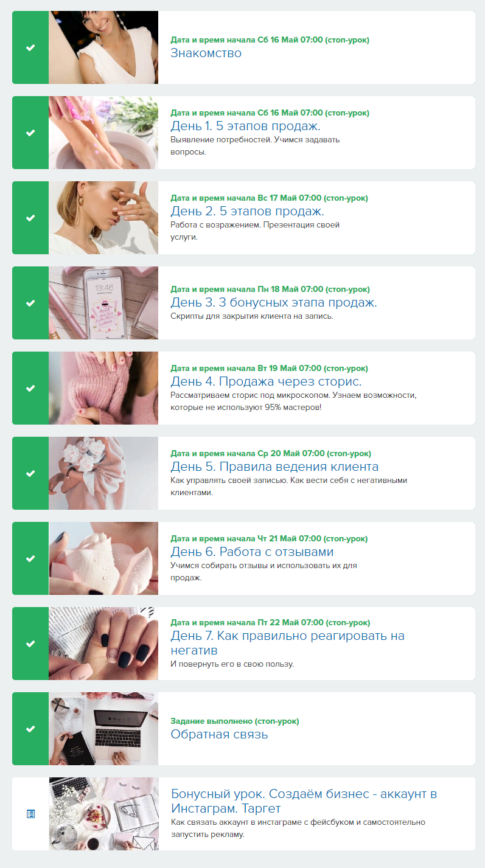Open the Обратная связь lesson
Screen dimensions: 485x868
point(219,734)
